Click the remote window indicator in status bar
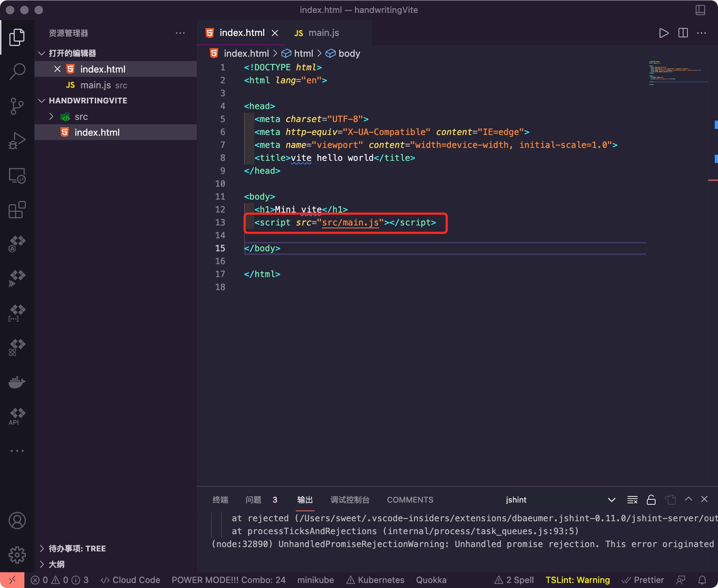Image resolution: width=718 pixels, height=588 pixels. tap(12, 580)
